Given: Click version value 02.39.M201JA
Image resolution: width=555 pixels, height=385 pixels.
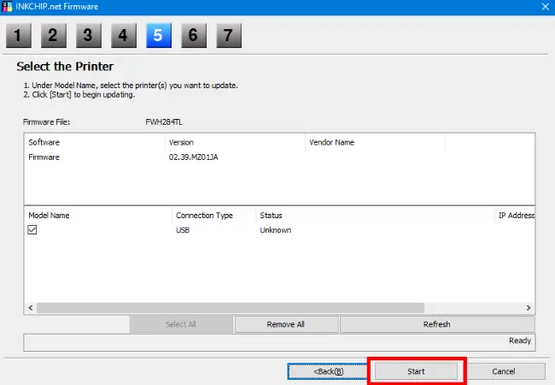Looking at the screenshot, I should 193,157.
